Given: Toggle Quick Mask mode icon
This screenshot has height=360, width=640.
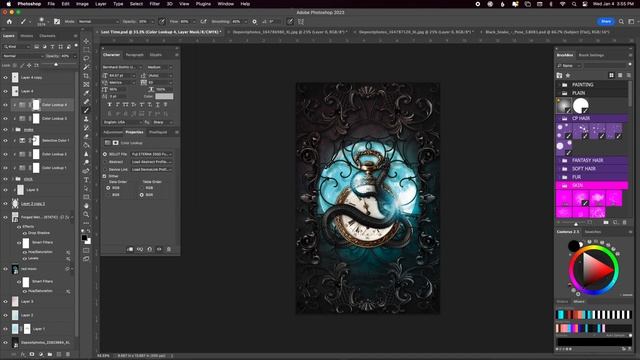Looking at the screenshot, I should pos(86,250).
